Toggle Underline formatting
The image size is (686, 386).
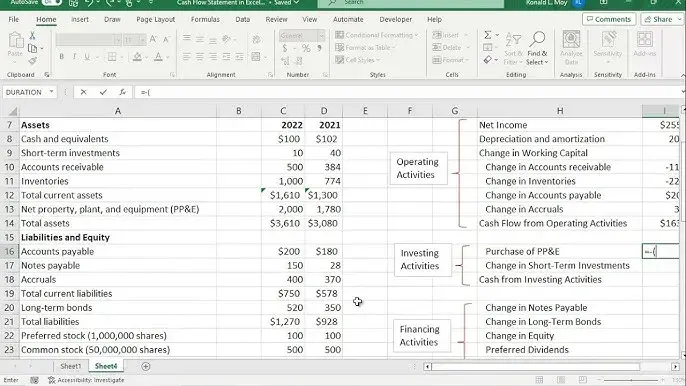[x=87, y=56]
